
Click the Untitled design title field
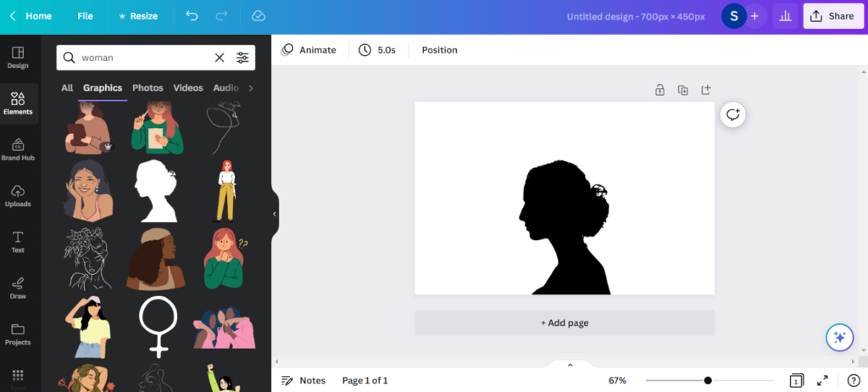click(x=636, y=17)
